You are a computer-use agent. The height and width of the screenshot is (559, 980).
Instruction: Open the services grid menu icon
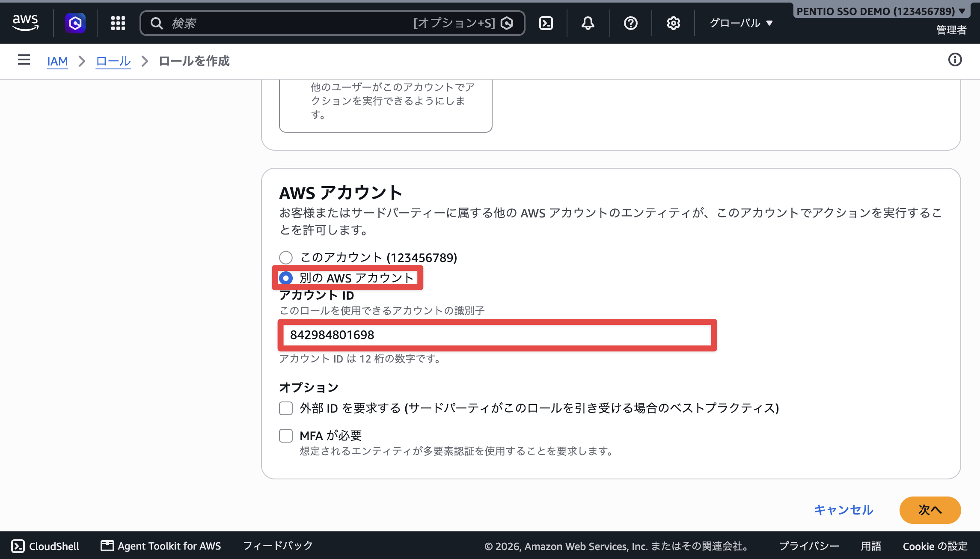pos(118,23)
